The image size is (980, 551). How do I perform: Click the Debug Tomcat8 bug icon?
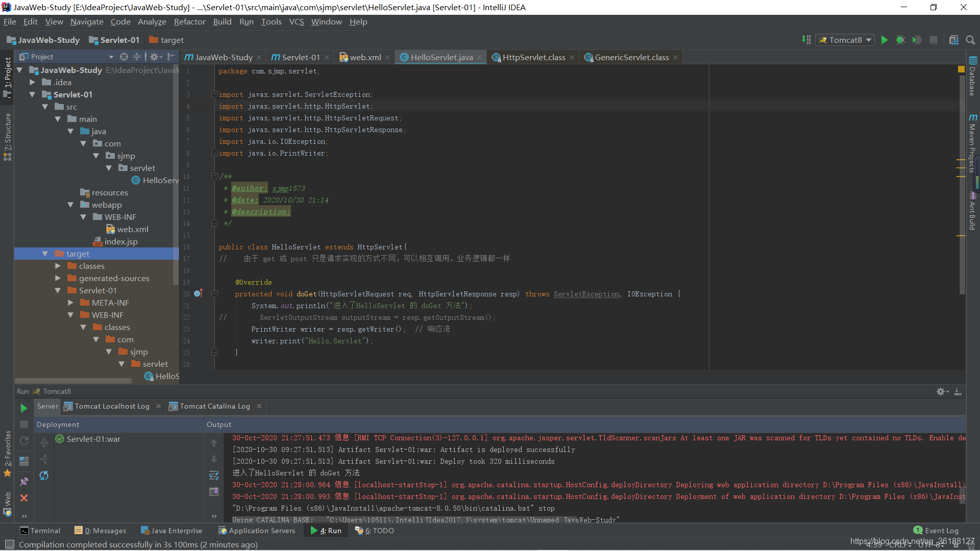click(900, 40)
